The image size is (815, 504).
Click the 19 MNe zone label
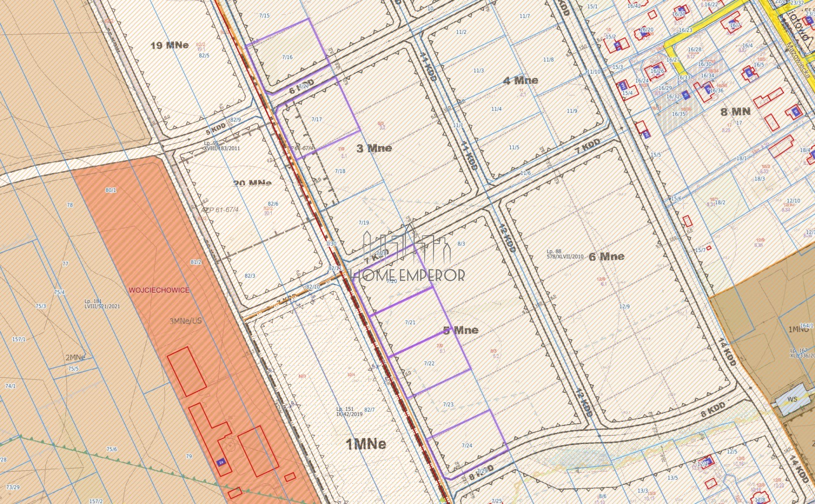tap(169, 45)
